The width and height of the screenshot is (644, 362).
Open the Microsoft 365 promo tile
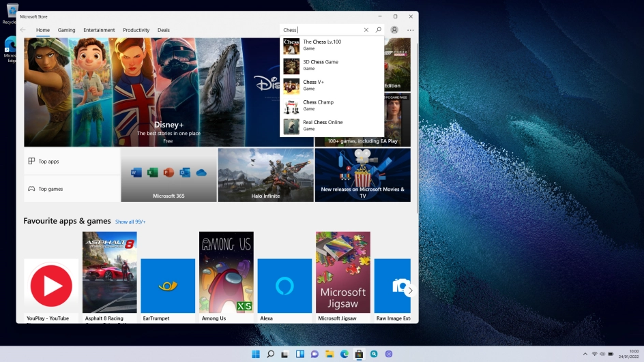point(169,175)
